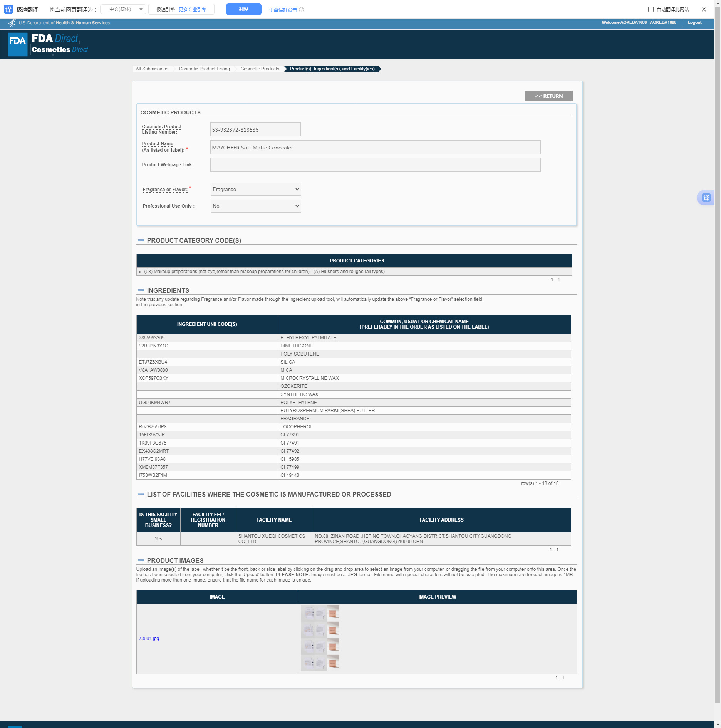Open the Fragrance or Flavor dropdown

[256, 189]
